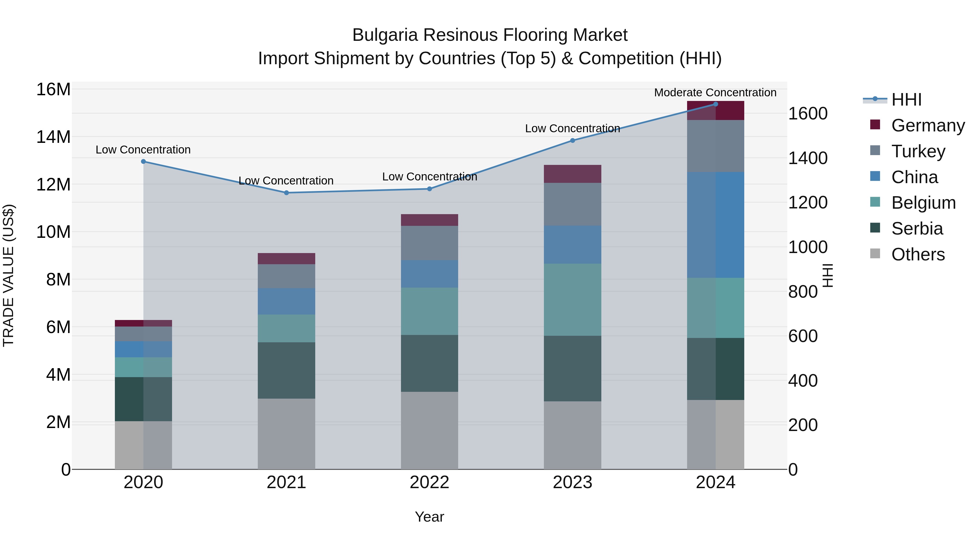The width and height of the screenshot is (980, 551).
Task: Click the 2024 Turkey bar segment
Action: 716,146
